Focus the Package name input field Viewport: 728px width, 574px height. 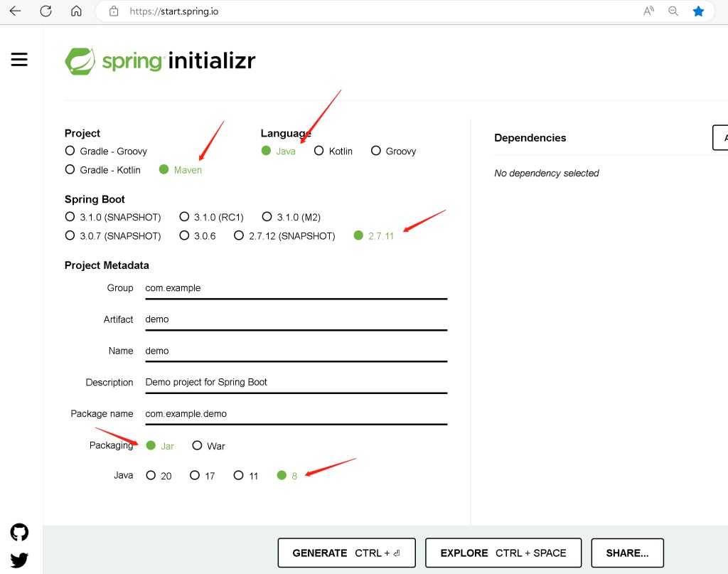(296, 414)
